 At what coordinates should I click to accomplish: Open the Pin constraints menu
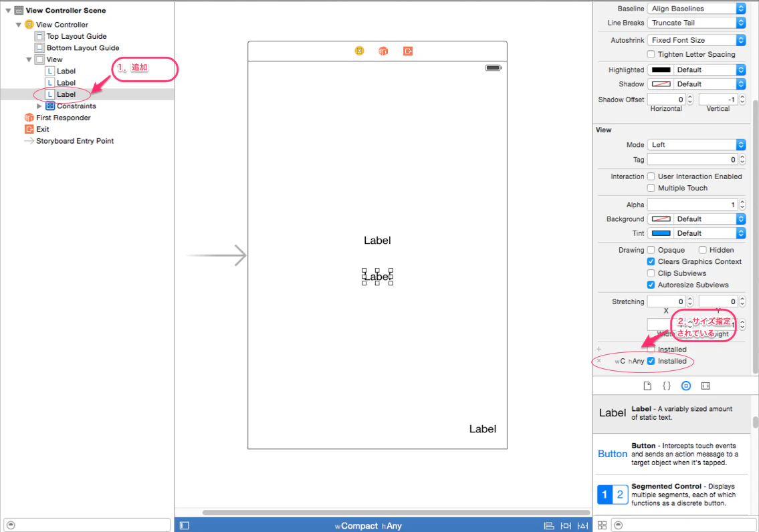click(566, 526)
